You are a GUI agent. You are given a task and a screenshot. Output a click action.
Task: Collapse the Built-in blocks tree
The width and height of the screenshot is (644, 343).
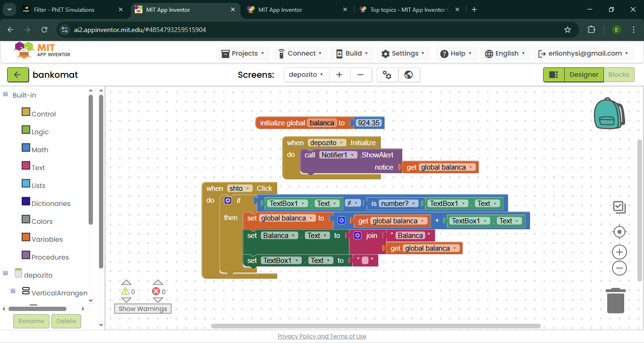pyautogui.click(x=6, y=95)
